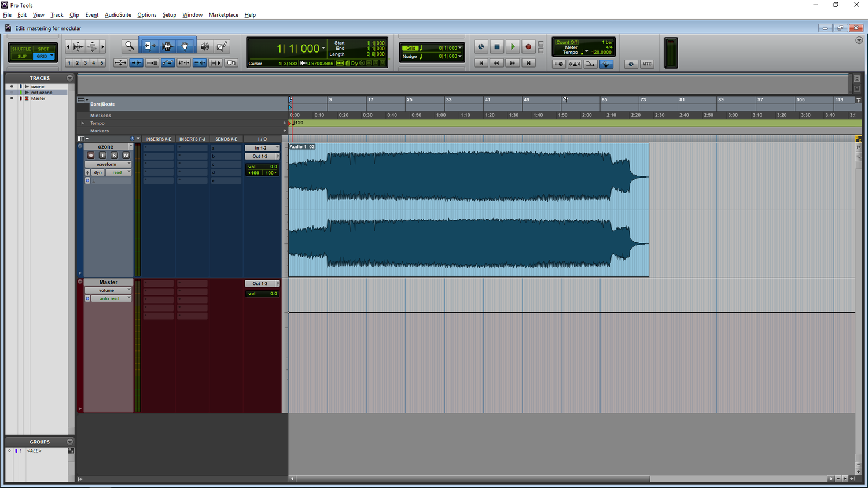Toggle the Metronome click button
868x488 pixels.
pos(574,64)
